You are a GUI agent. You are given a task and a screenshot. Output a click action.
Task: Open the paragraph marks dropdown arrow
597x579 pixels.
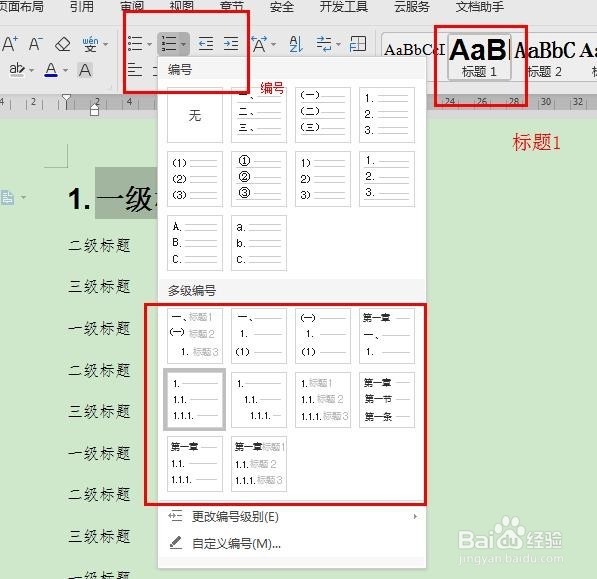click(x=338, y=45)
